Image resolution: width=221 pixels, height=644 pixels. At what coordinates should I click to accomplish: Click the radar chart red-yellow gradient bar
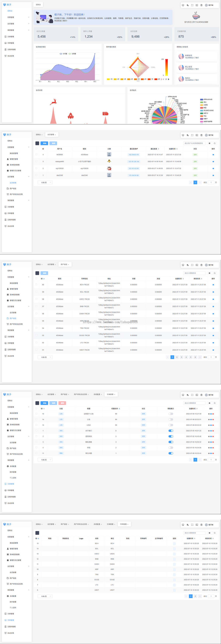click(166, 67)
